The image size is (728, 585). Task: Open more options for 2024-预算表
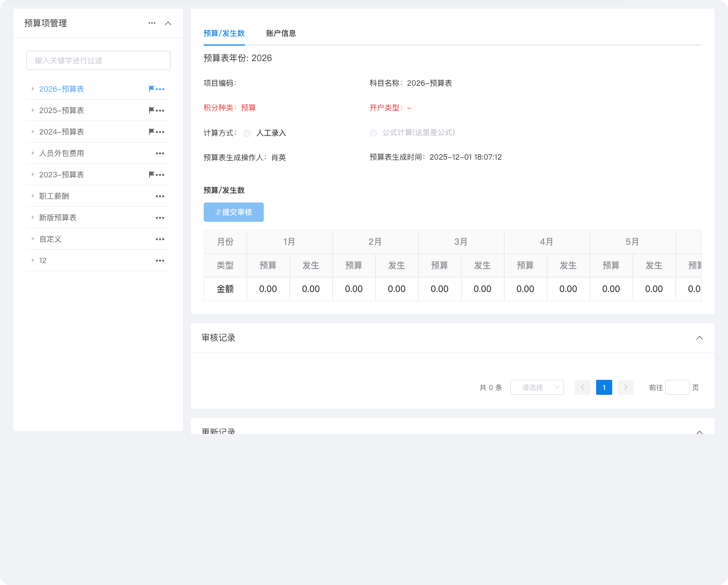[x=160, y=132]
